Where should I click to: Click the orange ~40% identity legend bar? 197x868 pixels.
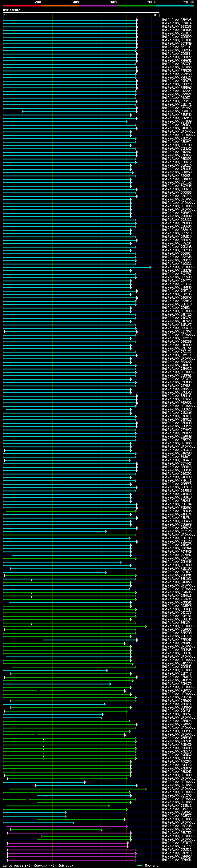(60, 6)
